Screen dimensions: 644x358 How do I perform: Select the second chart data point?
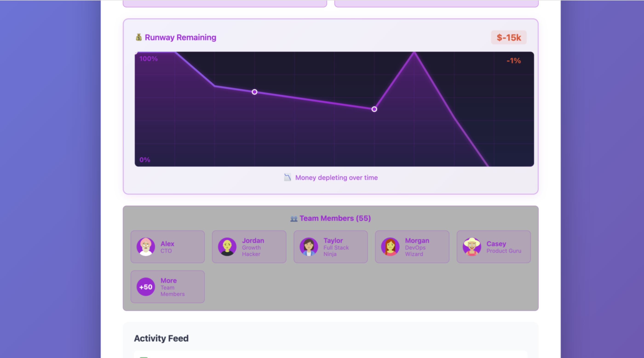(x=374, y=109)
